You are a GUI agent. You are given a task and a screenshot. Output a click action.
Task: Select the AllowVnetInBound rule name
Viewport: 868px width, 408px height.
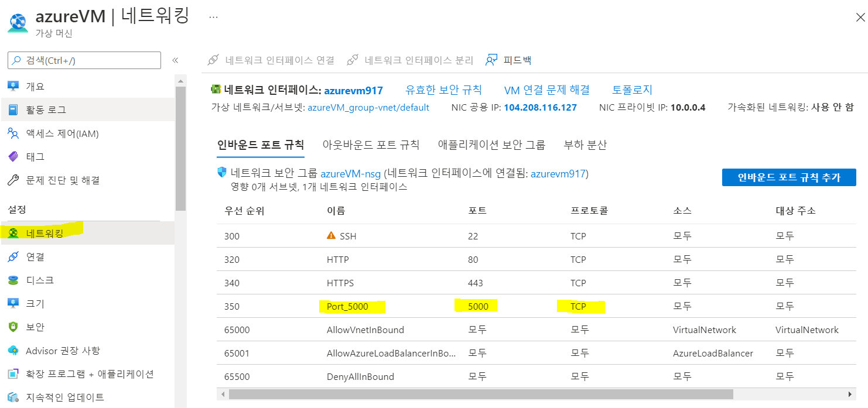[365, 330]
